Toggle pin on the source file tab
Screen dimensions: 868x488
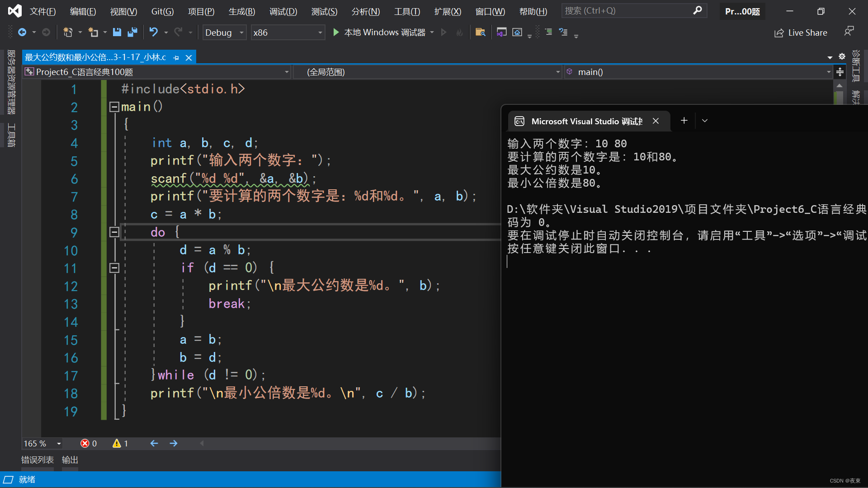(176, 58)
